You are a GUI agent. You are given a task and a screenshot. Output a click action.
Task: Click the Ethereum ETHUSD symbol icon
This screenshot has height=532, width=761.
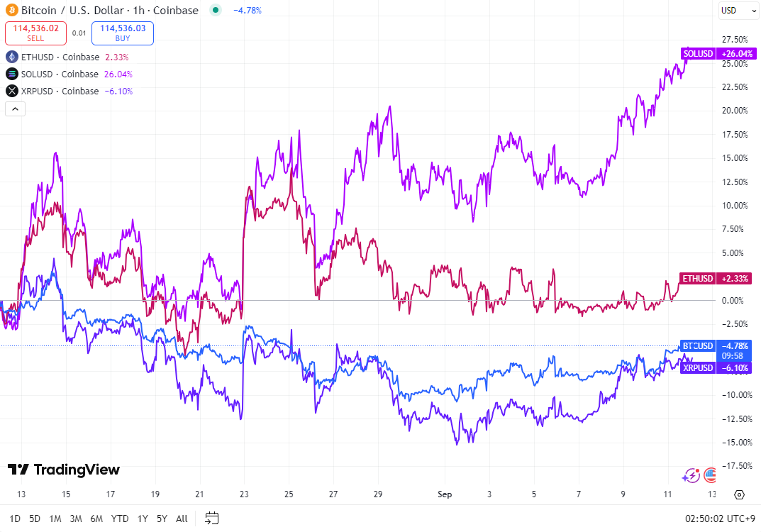coord(12,57)
